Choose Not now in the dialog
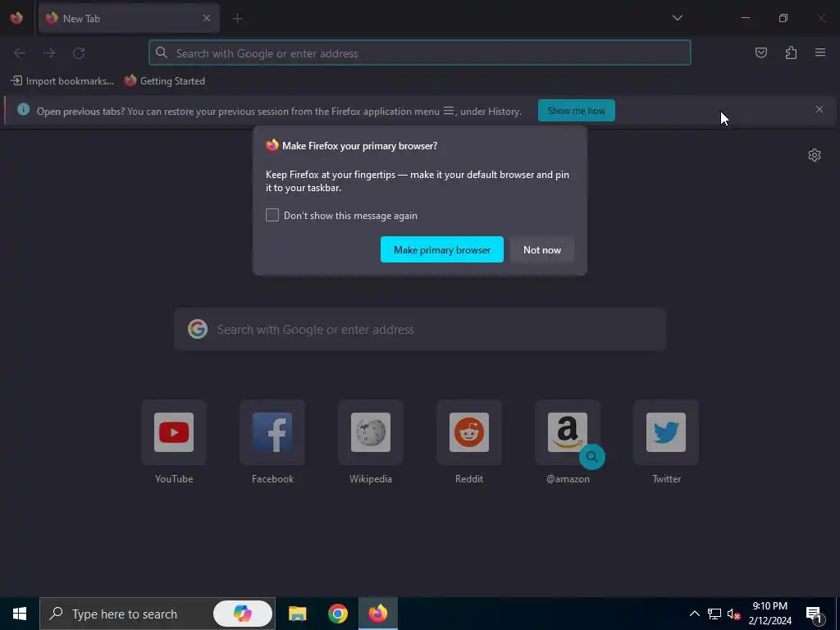 tap(542, 249)
